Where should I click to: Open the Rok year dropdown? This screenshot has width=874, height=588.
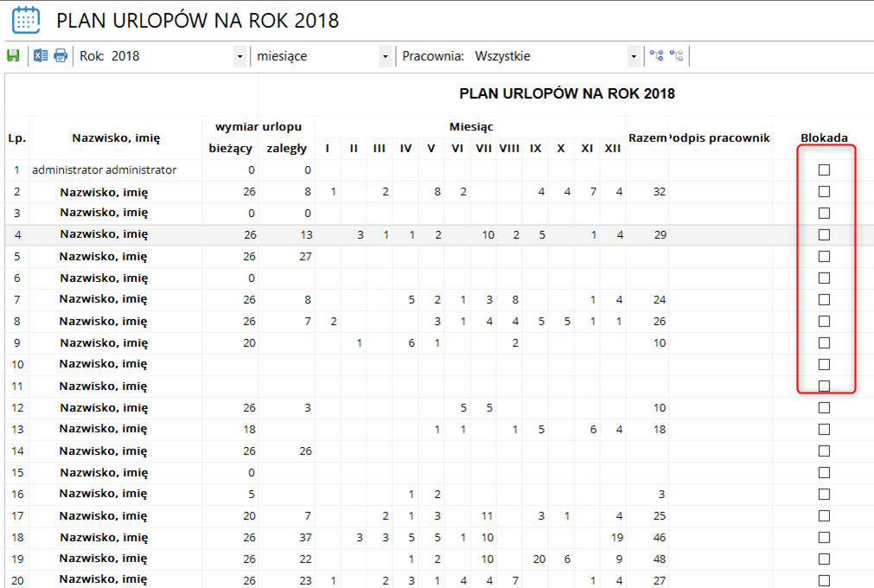point(239,56)
